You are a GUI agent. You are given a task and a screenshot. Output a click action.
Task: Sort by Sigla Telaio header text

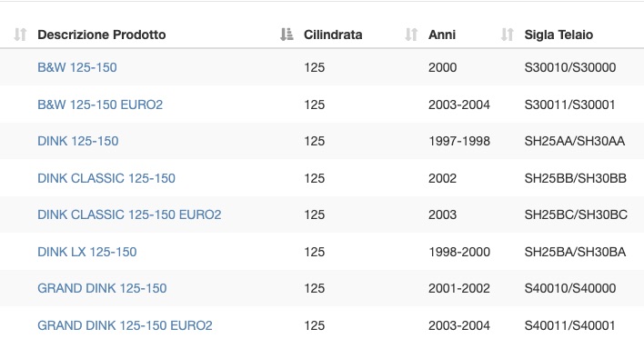(558, 35)
